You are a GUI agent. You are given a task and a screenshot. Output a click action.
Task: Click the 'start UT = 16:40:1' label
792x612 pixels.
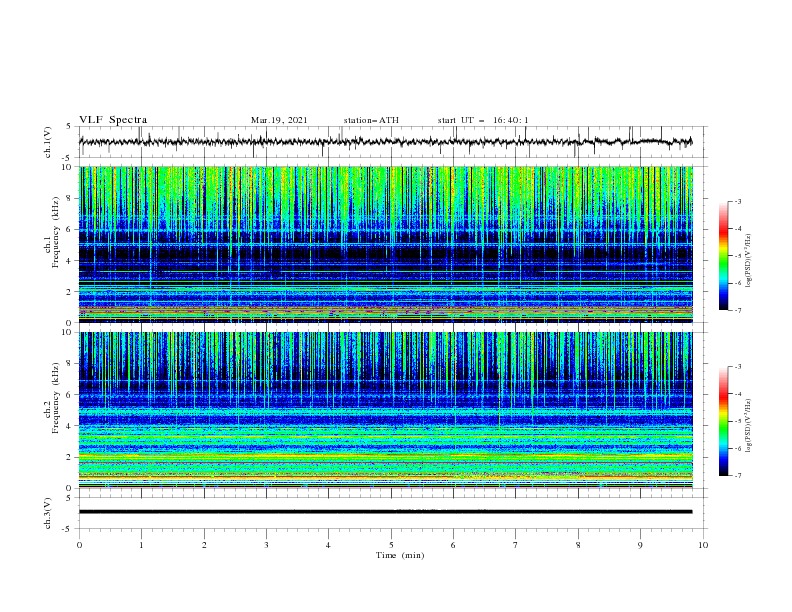483,120
